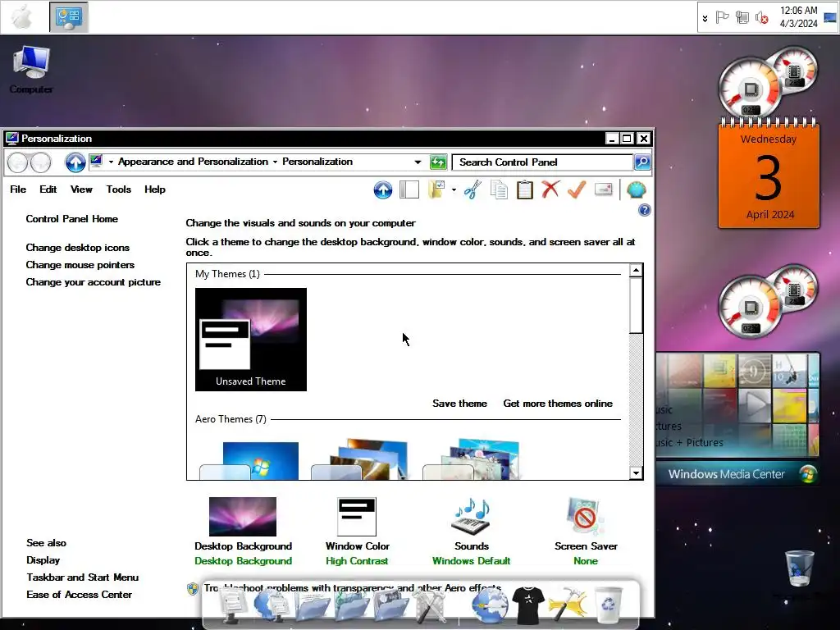The image size is (840, 630).
Task: Click the clipboard Paste icon
Action: tap(525, 189)
